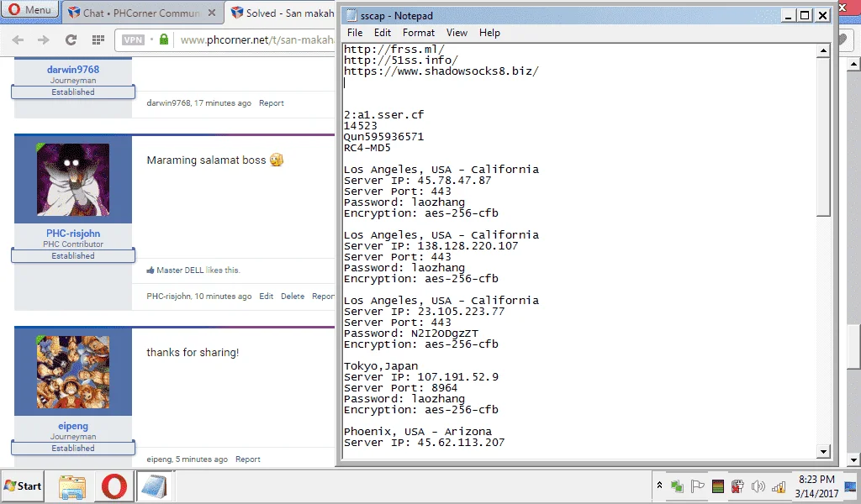
Task: Click 'Phoenix, USA - Arizona' line
Action: [x=418, y=432]
